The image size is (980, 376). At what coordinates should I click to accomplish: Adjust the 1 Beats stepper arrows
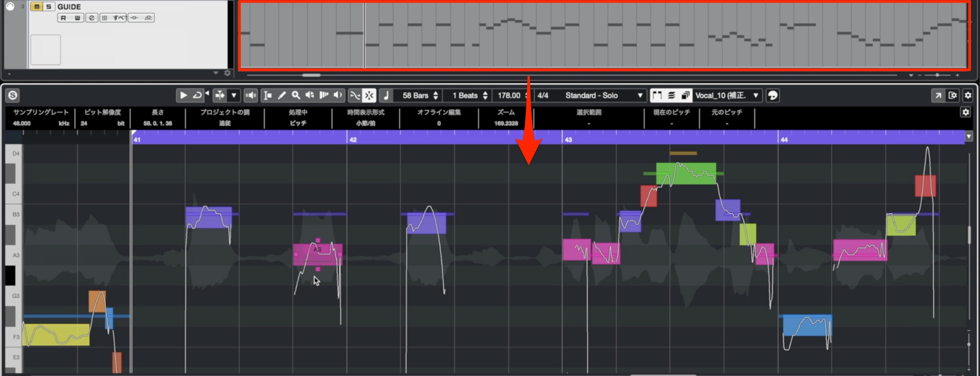(x=485, y=95)
